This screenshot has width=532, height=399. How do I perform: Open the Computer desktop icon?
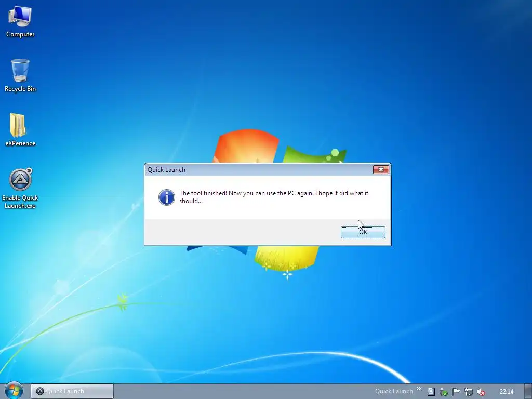(x=20, y=21)
